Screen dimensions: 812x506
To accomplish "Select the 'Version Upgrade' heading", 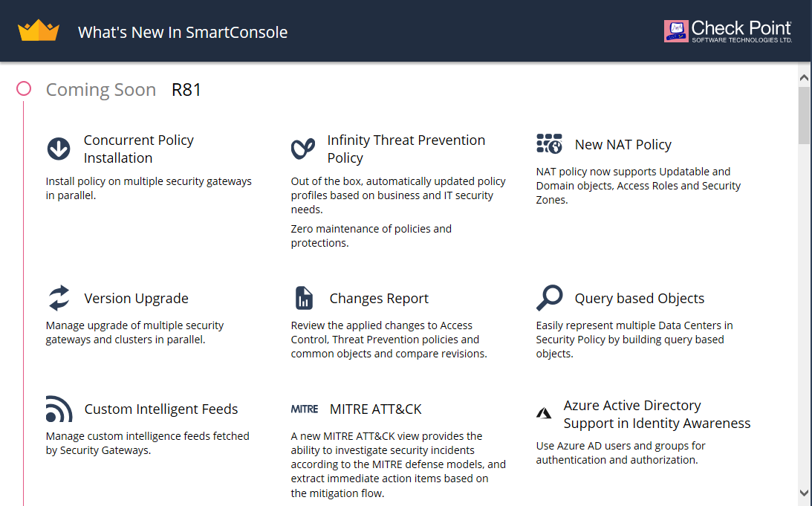I will (x=136, y=298).
